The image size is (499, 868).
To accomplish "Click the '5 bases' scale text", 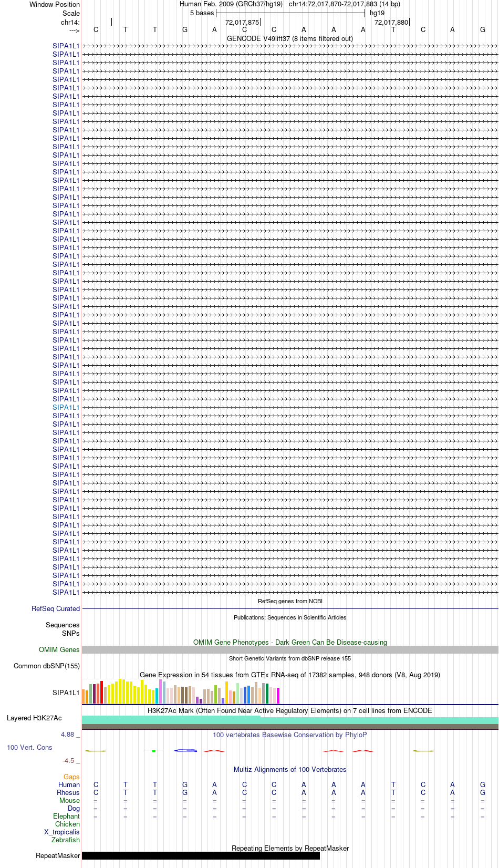I will tap(202, 13).
